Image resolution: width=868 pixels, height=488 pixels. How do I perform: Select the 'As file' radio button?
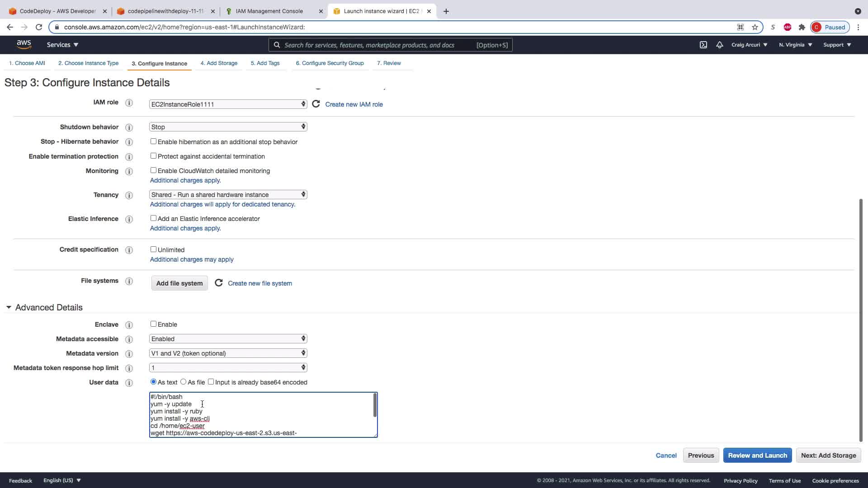pos(183,382)
